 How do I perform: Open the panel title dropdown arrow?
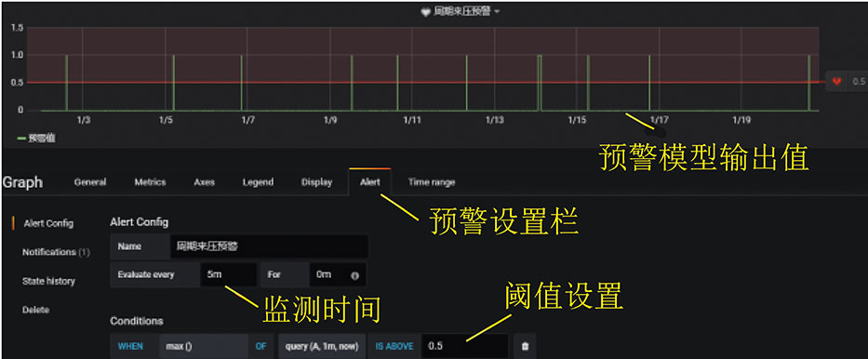point(497,11)
